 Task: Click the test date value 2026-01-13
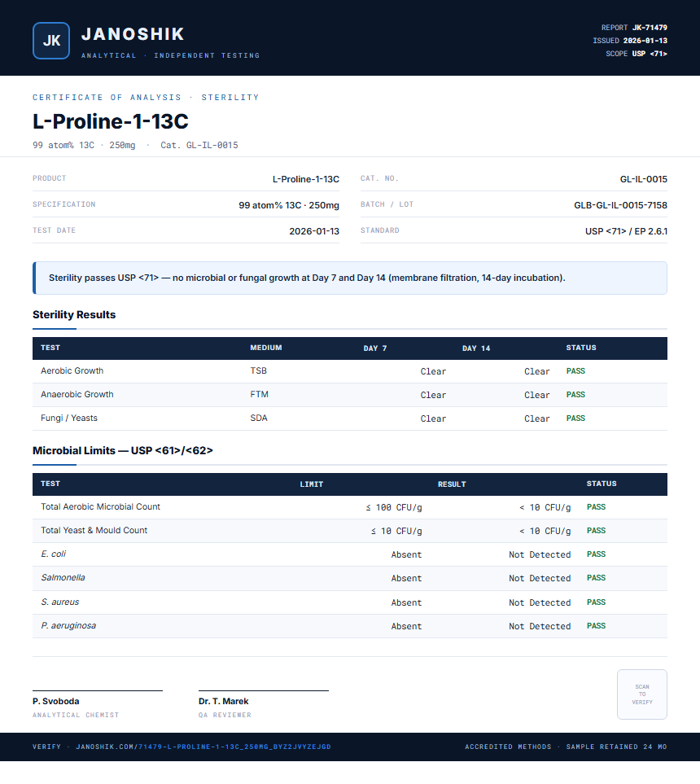pos(314,231)
